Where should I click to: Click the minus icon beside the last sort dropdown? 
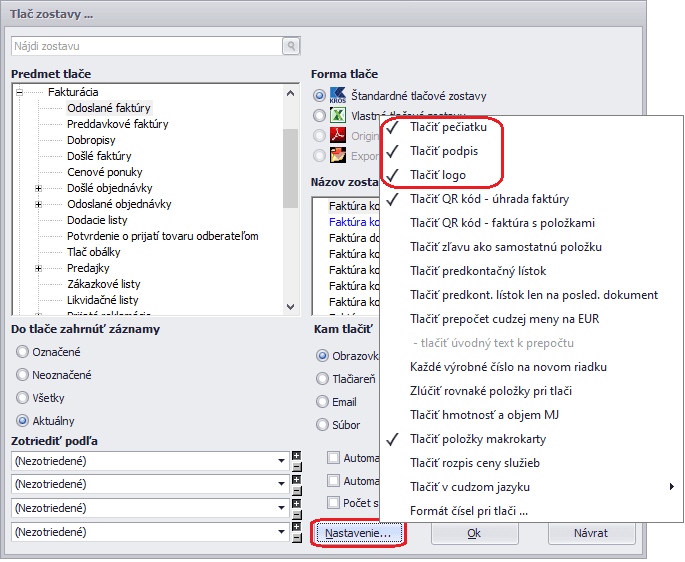click(x=296, y=537)
